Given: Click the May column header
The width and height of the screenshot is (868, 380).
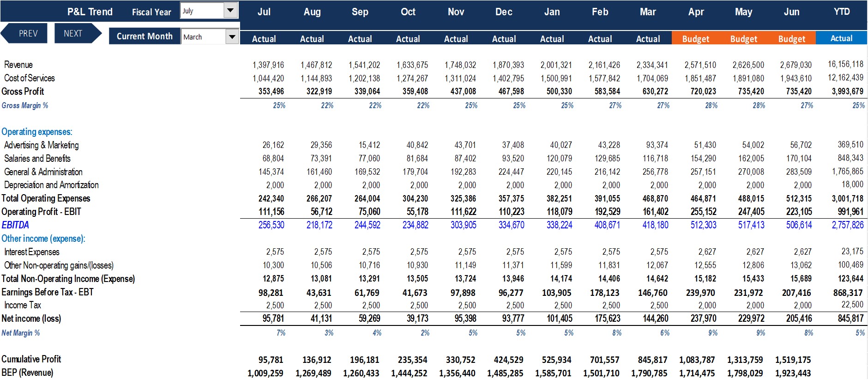Looking at the screenshot, I should click(744, 12).
